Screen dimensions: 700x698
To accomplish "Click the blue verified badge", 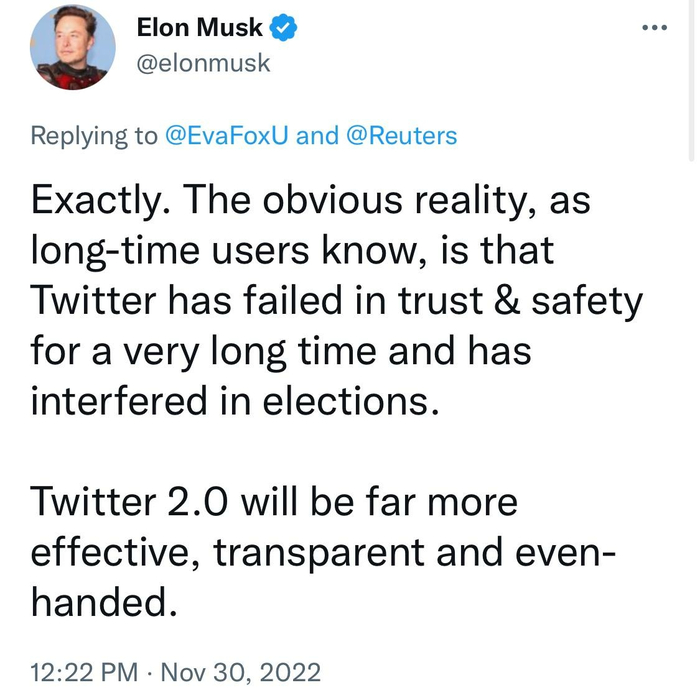I will (x=284, y=29).
